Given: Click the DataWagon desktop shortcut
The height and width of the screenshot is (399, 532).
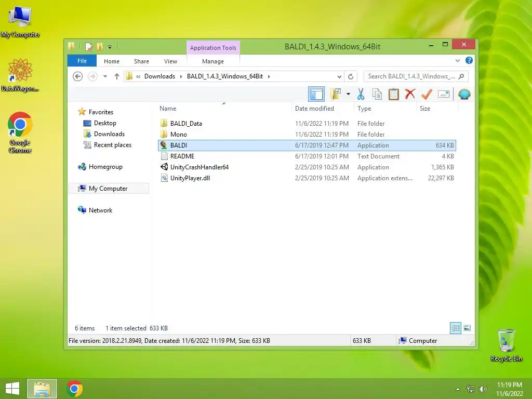Looking at the screenshot, I should point(20,75).
